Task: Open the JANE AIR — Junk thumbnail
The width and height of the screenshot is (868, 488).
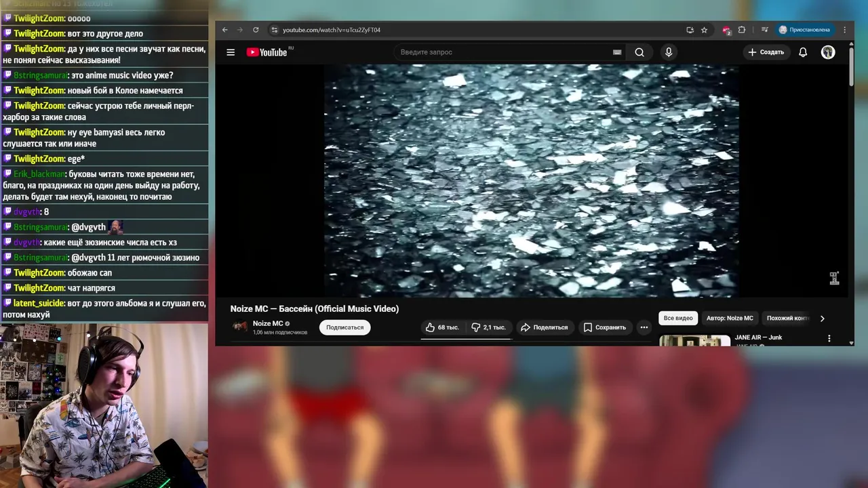Action: 694,340
